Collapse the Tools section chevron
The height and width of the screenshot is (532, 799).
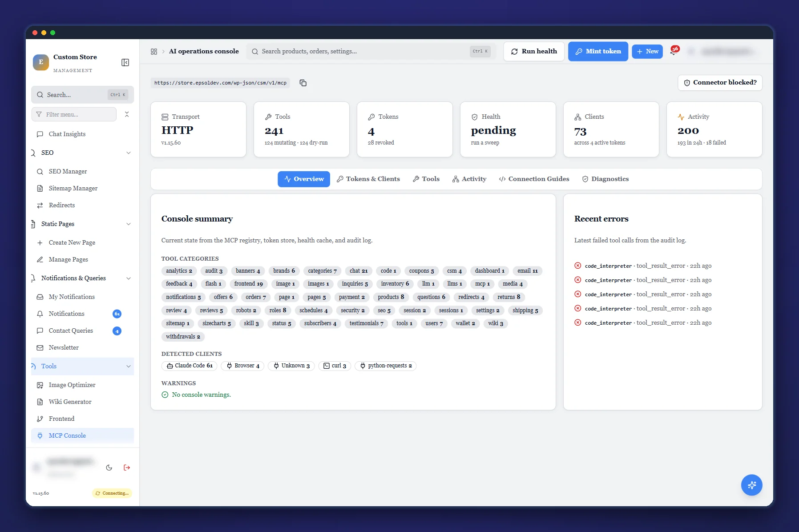click(x=129, y=366)
